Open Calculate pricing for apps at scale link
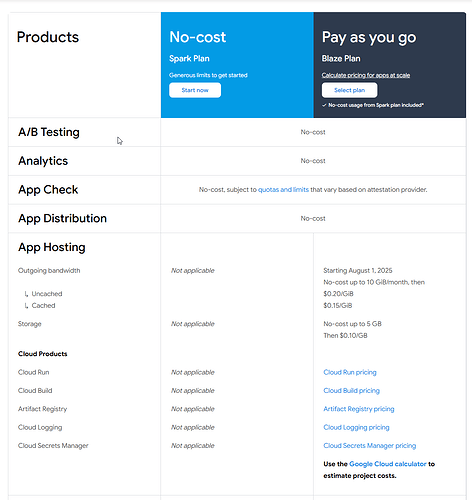 (x=366, y=75)
